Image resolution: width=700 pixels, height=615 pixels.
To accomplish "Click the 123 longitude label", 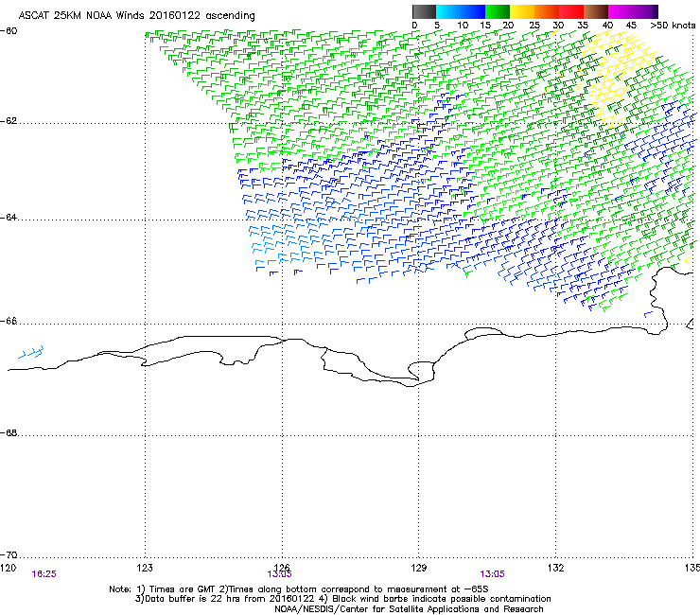I will (145, 568).
